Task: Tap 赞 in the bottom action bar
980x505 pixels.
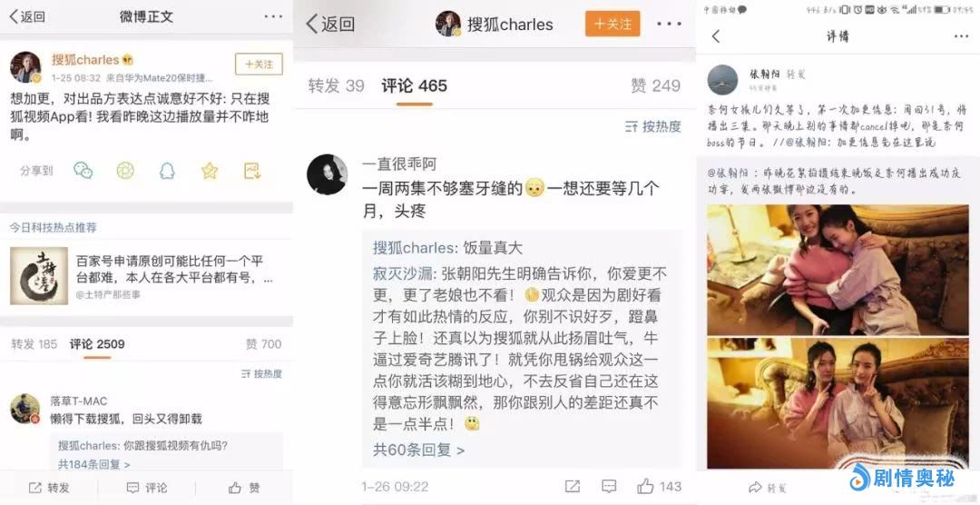Action: pos(244,488)
